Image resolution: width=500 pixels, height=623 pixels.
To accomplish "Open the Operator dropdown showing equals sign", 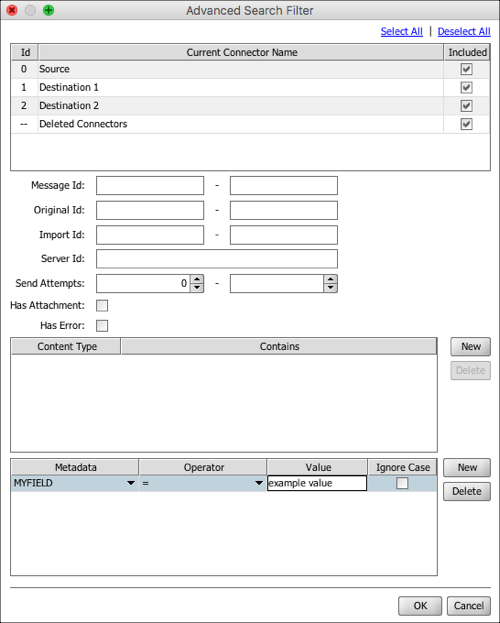I will [259, 483].
